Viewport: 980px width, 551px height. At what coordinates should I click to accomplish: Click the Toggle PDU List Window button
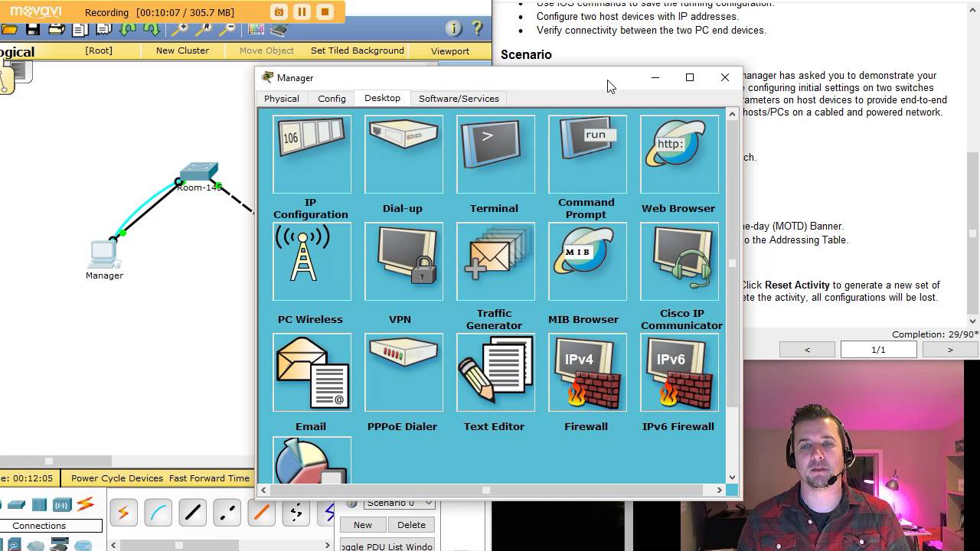click(x=387, y=546)
